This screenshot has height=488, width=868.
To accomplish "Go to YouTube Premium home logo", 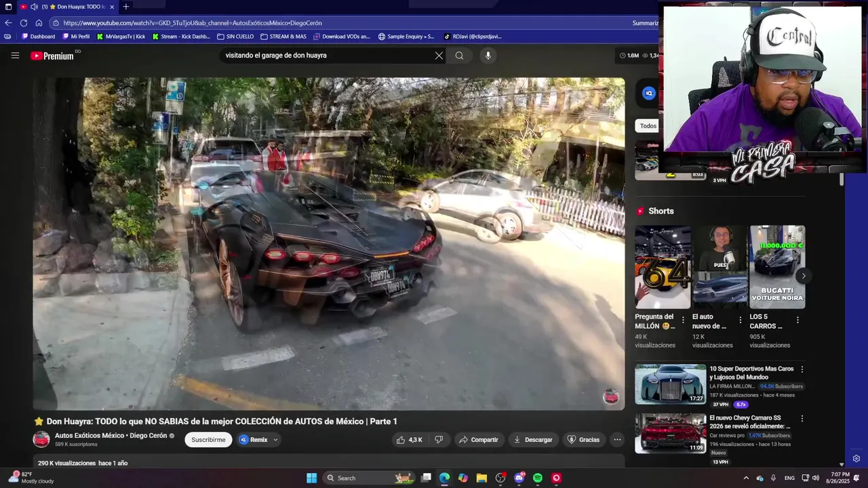I will pos(52,56).
